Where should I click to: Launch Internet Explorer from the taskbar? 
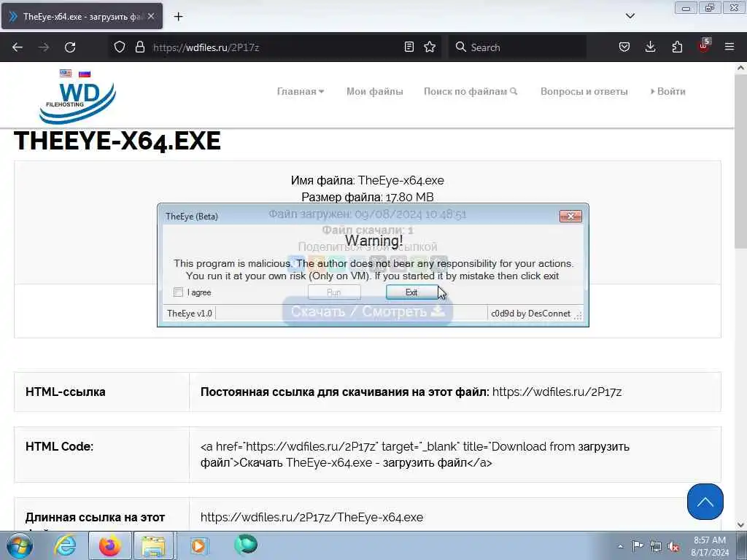click(64, 545)
